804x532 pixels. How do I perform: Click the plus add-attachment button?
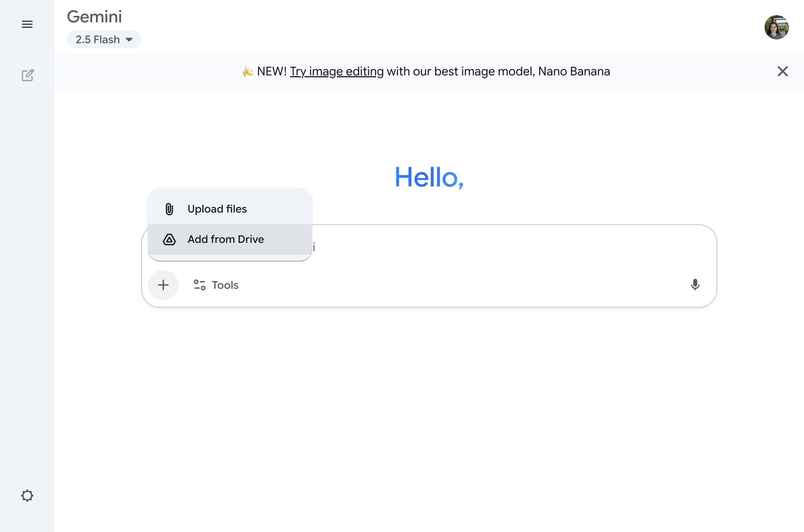point(163,285)
